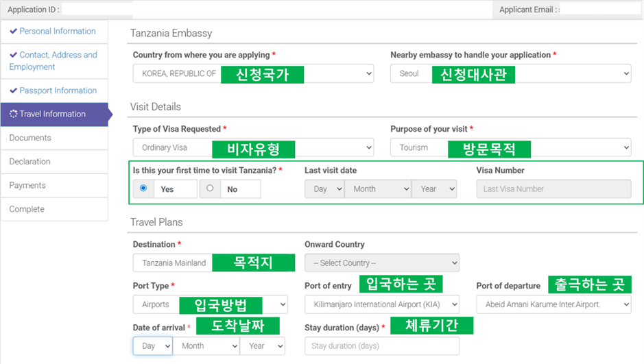The image size is (644, 364).
Task: Open Purpose of your visit dropdown
Action: (x=511, y=147)
